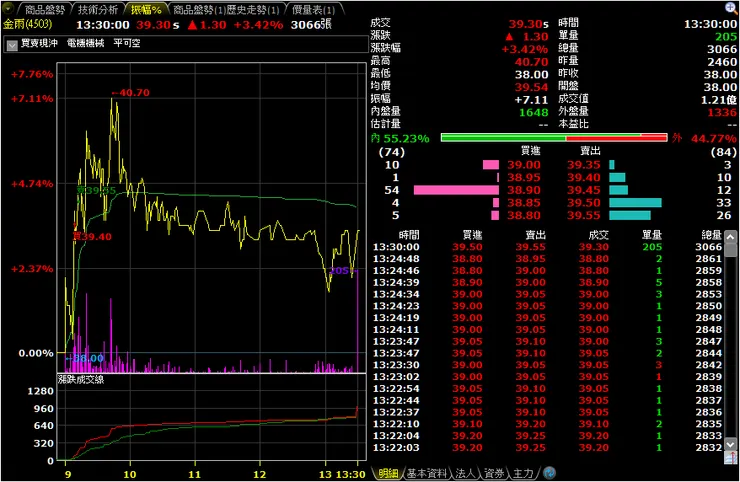Open the 資券 bottom tab

(494, 473)
